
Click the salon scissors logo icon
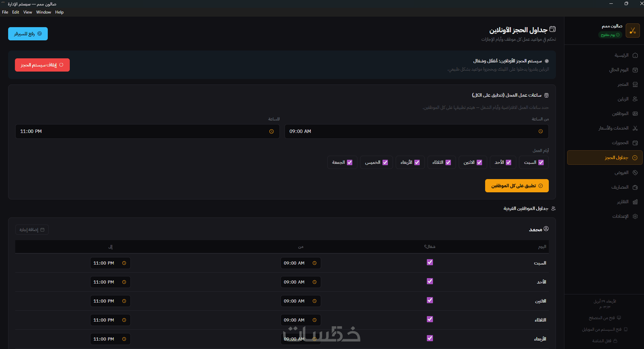pyautogui.click(x=632, y=31)
